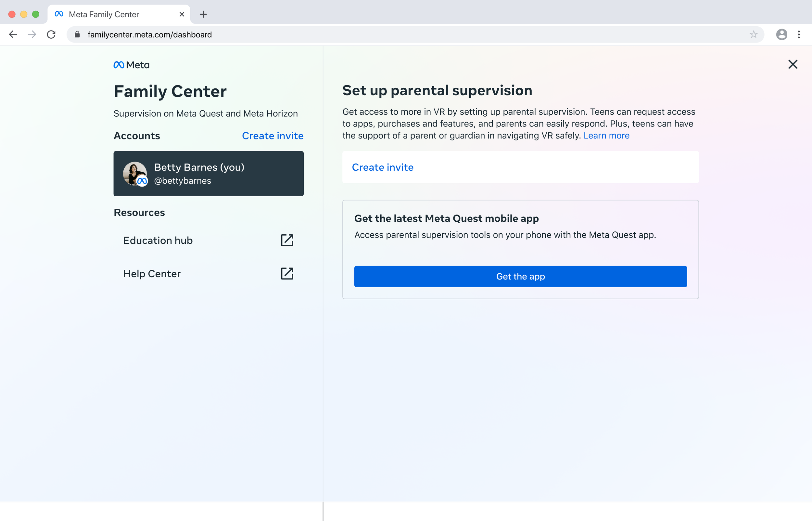This screenshot has height=521, width=812.
Task: Click the bookmark star in the address bar
Action: pos(753,34)
